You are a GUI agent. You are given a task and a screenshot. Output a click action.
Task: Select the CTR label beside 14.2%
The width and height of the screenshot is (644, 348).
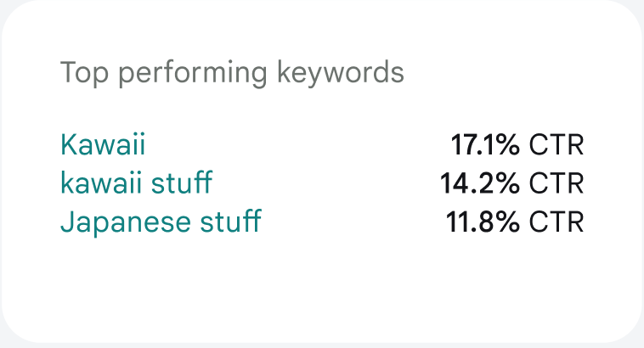click(x=556, y=183)
